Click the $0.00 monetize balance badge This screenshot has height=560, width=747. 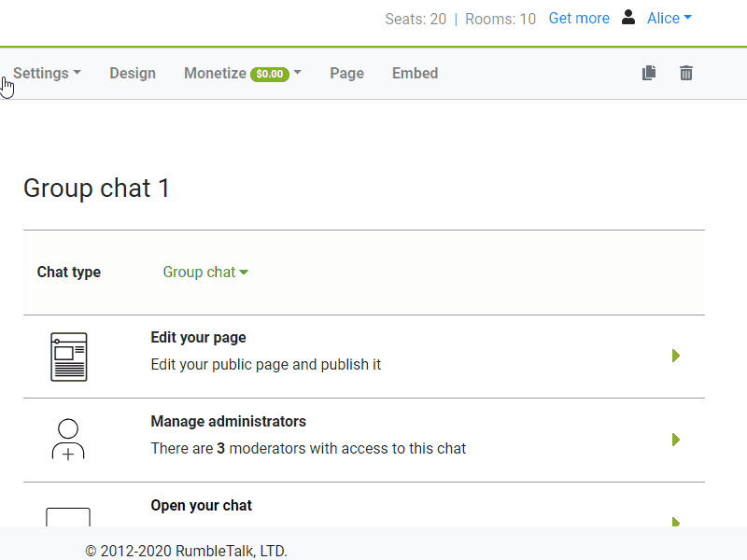coord(269,74)
